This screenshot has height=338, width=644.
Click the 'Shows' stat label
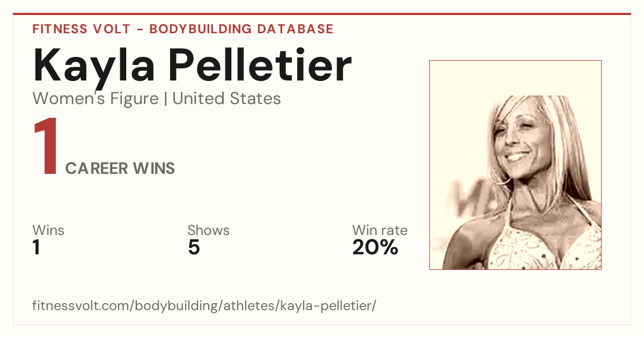[208, 231]
